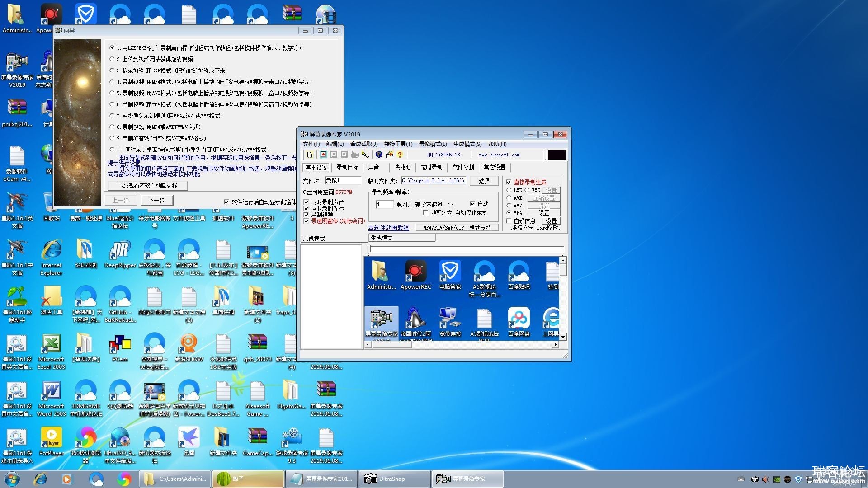
Task: Select the 迅雷 desktop icon
Action: pos(189,441)
